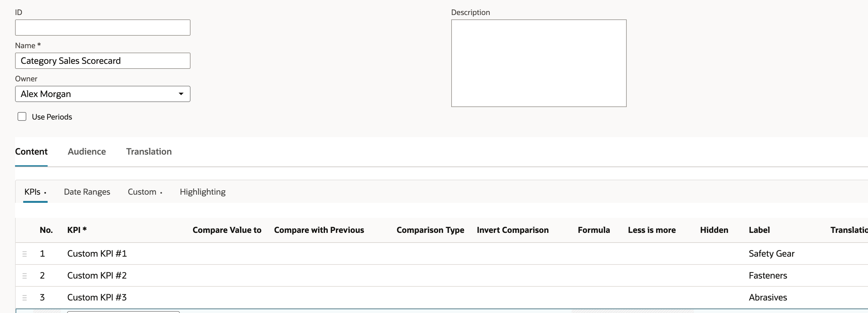The width and height of the screenshot is (868, 313).
Task: Click the drag handle for Custom KPI #2 row
Action: [x=24, y=276]
